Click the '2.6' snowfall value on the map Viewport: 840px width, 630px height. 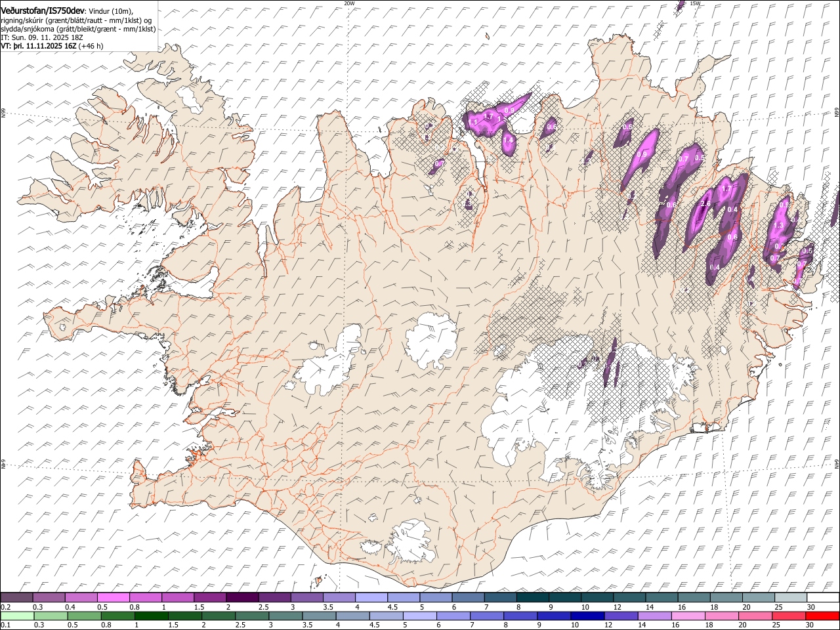pyautogui.click(x=705, y=204)
